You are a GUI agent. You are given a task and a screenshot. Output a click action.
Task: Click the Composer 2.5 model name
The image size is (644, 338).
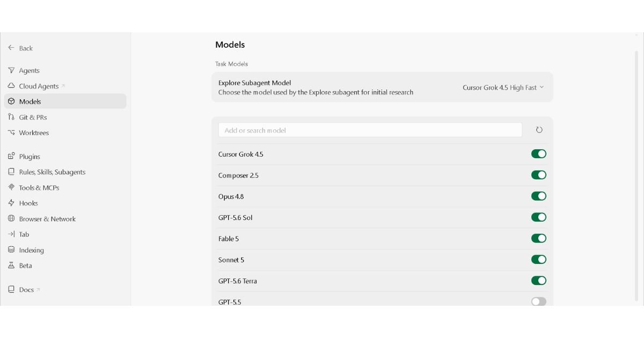pyautogui.click(x=238, y=175)
